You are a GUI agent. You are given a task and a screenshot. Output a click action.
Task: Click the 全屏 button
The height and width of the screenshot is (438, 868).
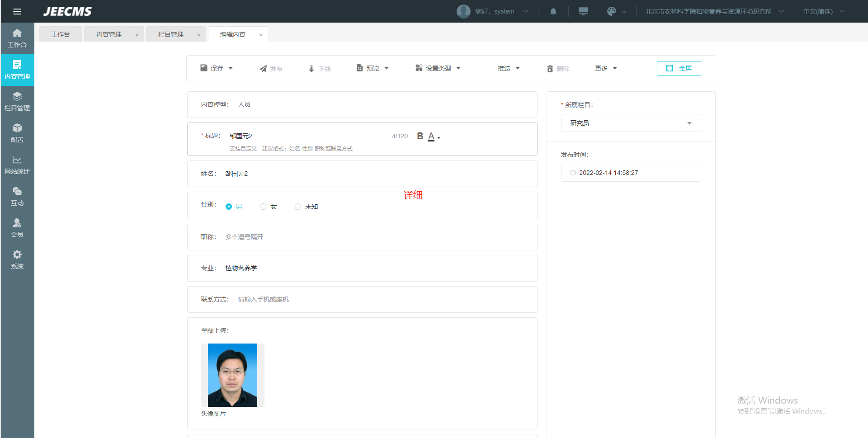point(679,68)
